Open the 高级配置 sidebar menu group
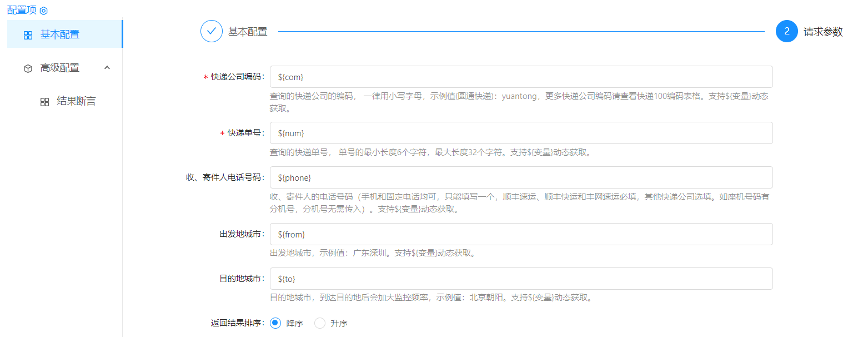868x337 pixels. (60, 68)
